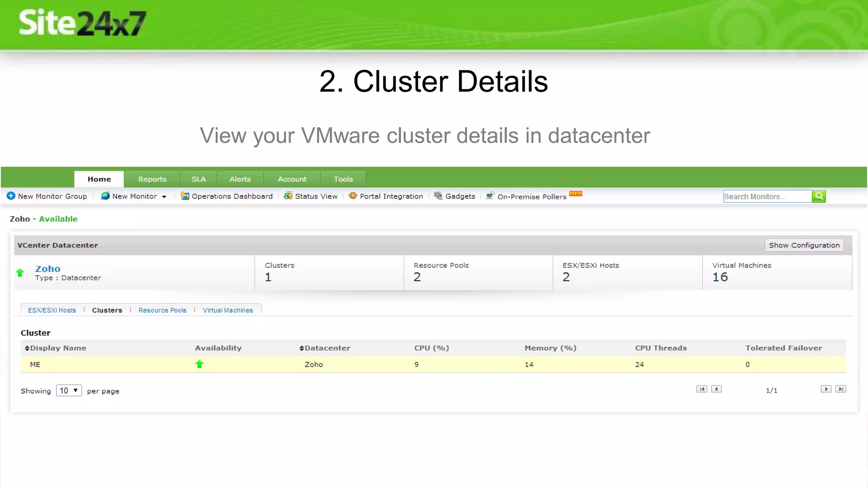This screenshot has width=868, height=488.
Task: Go to first page pagination button
Action: (702, 389)
